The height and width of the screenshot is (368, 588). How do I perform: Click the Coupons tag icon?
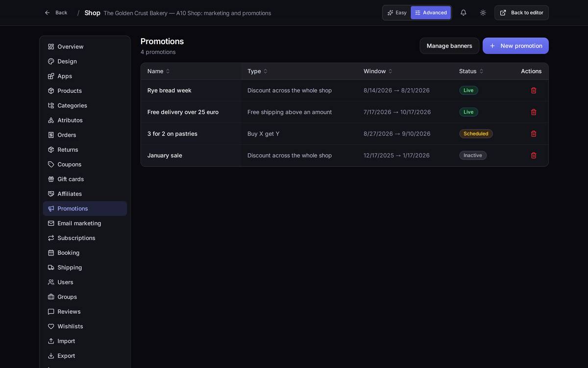pos(51,164)
